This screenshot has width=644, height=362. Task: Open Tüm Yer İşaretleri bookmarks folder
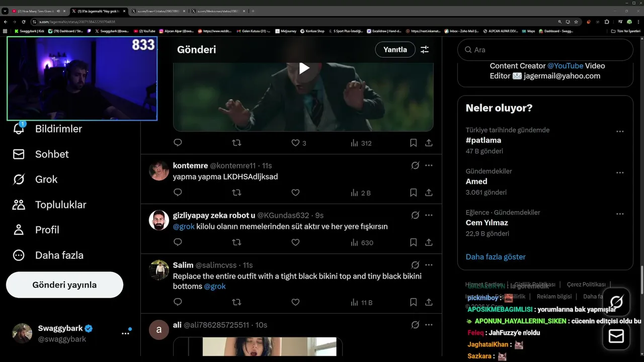[626, 31]
